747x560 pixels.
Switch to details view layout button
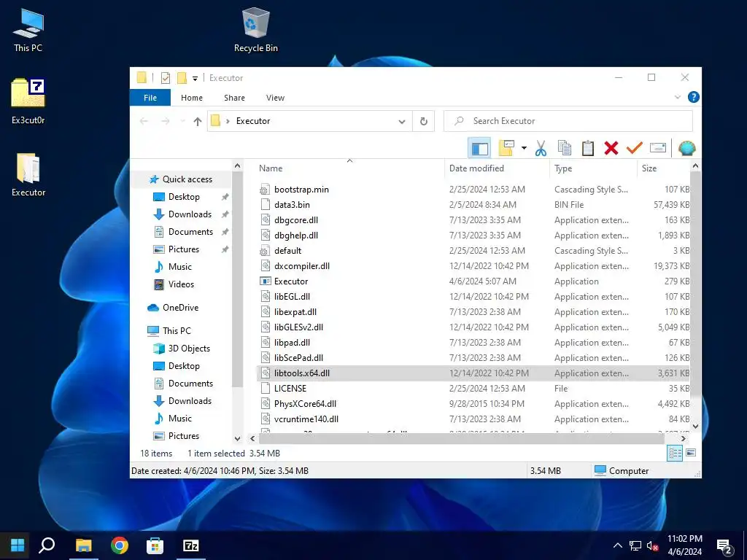point(675,453)
